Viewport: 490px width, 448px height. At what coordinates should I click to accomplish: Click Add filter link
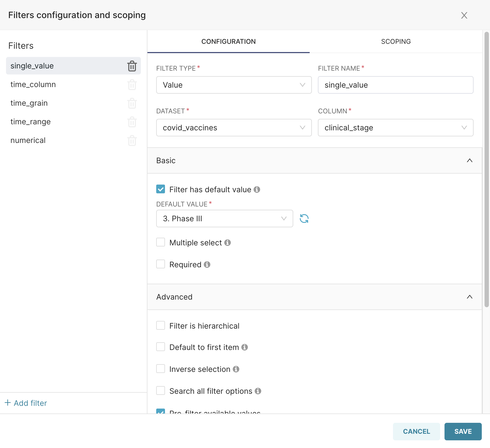pos(26,403)
